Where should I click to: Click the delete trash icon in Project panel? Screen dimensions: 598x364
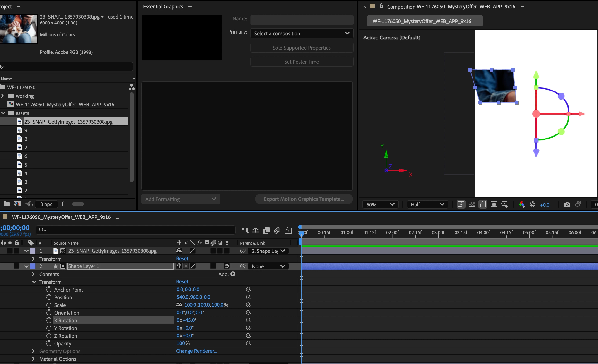(x=64, y=204)
